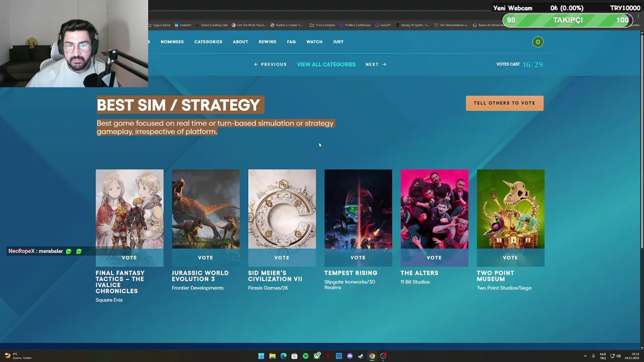644x362 pixels.
Task: Select Jurassic World Evolution 3 cover art
Action: click(206, 209)
